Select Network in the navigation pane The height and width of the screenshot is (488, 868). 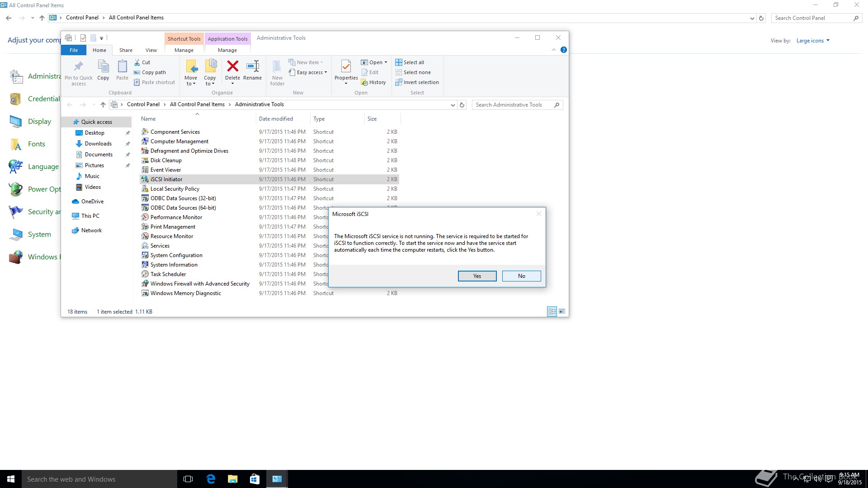[91, 230]
